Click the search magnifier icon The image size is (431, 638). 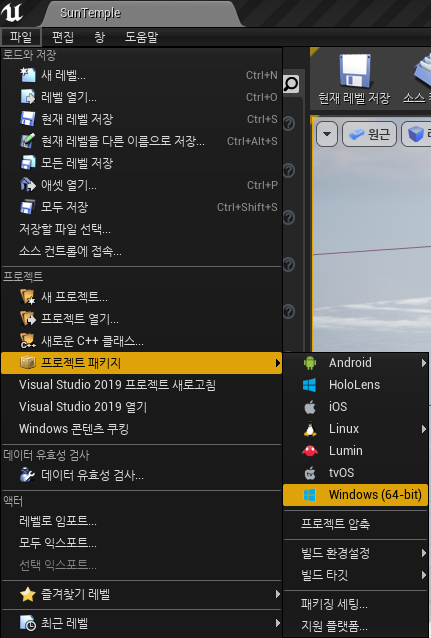(x=291, y=84)
